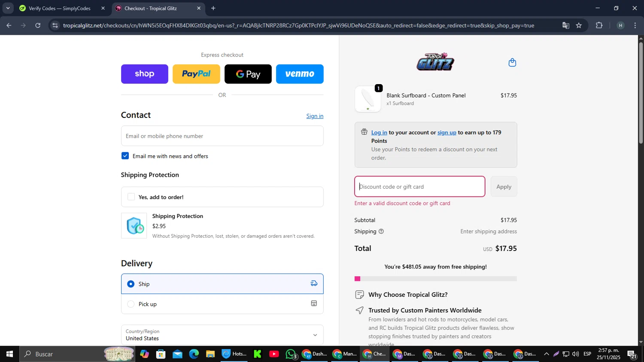
Task: Open the Mail app in the taskbar
Action: (x=177, y=354)
